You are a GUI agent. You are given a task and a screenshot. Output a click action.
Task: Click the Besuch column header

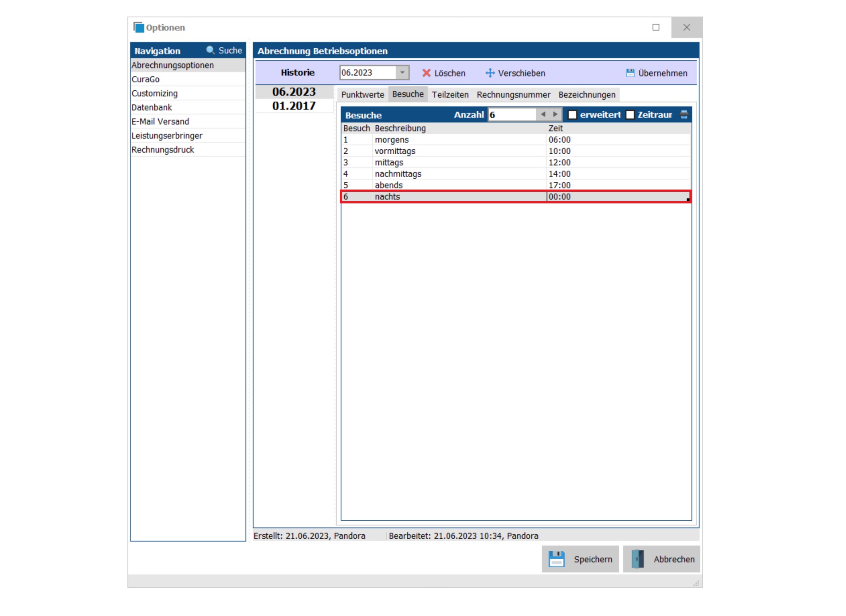[356, 128]
